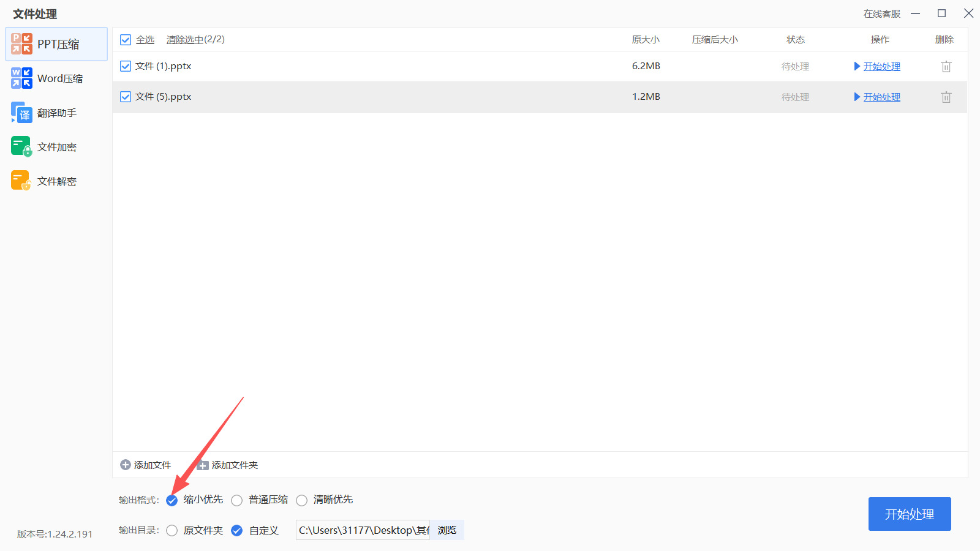Click the 添加文件夹 add folder button
980x551 pixels.
[x=228, y=465]
